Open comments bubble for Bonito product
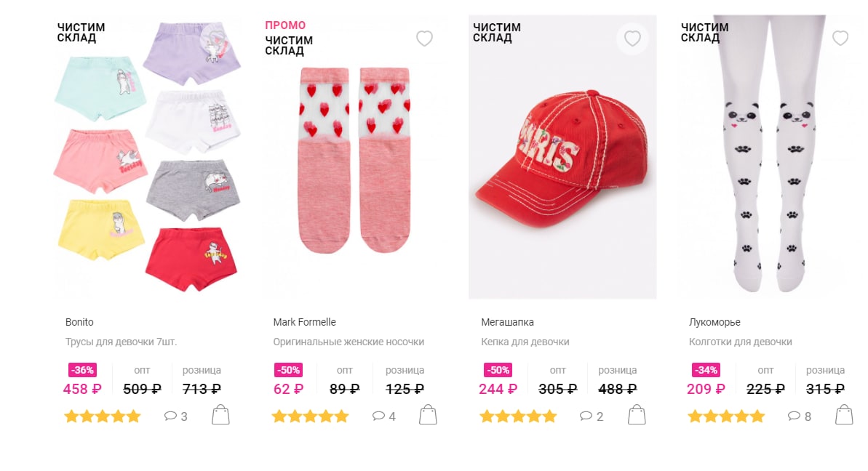 click(x=176, y=416)
